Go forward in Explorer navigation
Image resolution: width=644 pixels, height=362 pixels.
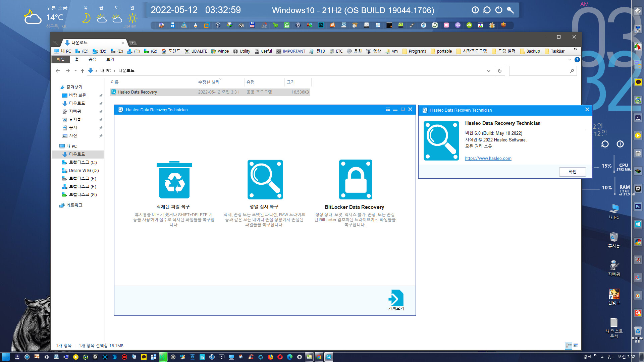click(x=68, y=71)
